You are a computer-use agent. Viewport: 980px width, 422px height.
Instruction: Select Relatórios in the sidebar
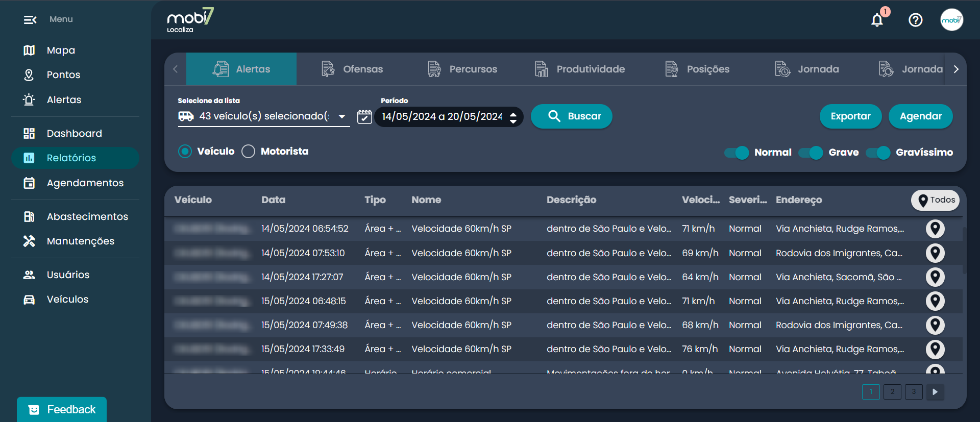click(x=75, y=158)
